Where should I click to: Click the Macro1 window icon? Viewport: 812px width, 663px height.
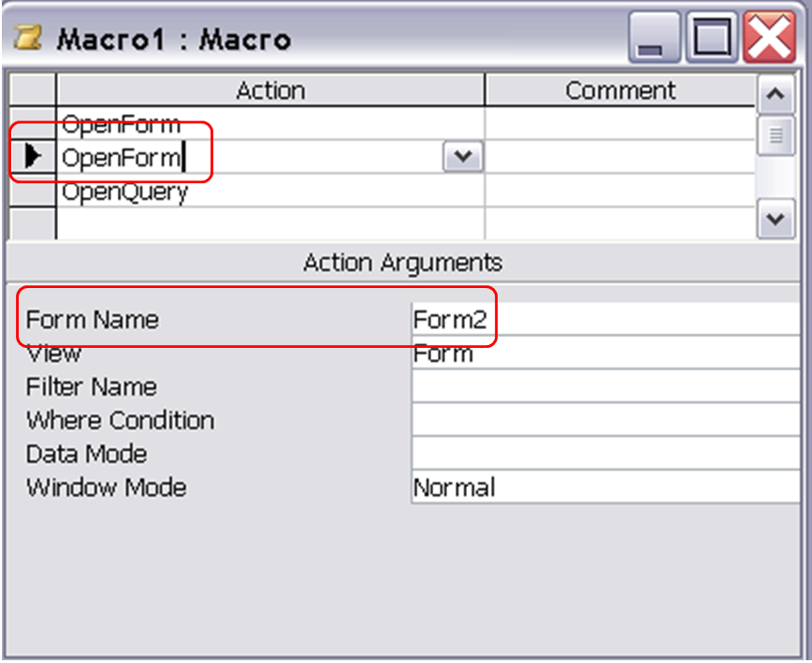pyautogui.click(x=24, y=36)
